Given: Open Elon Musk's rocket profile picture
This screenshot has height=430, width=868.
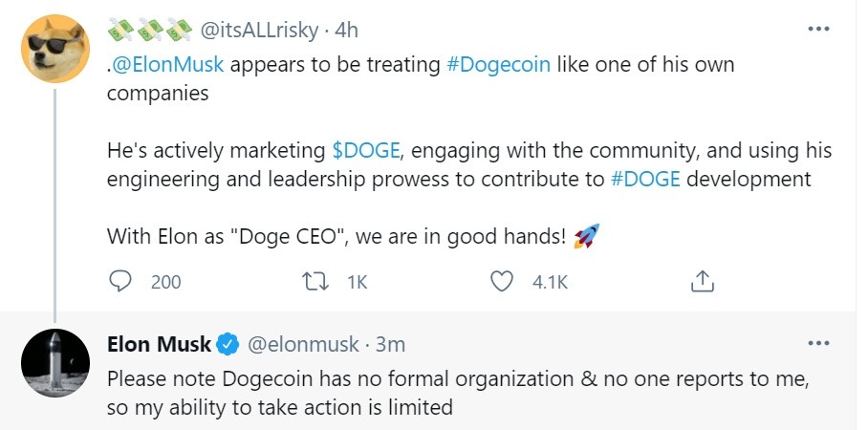Looking at the screenshot, I should point(55,363).
